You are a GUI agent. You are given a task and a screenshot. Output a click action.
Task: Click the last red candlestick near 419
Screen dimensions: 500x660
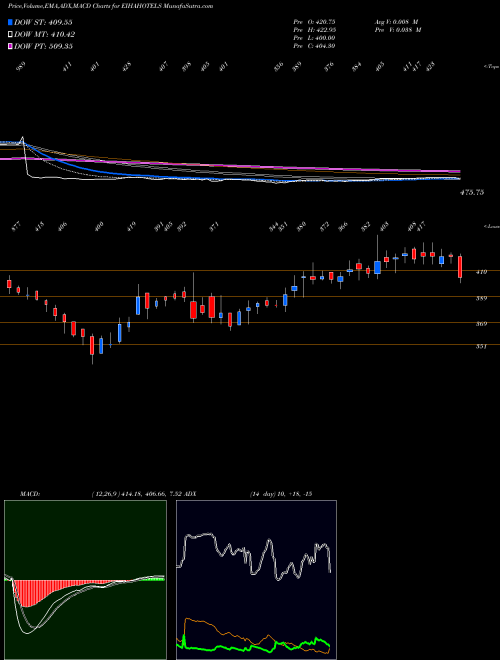click(460, 267)
